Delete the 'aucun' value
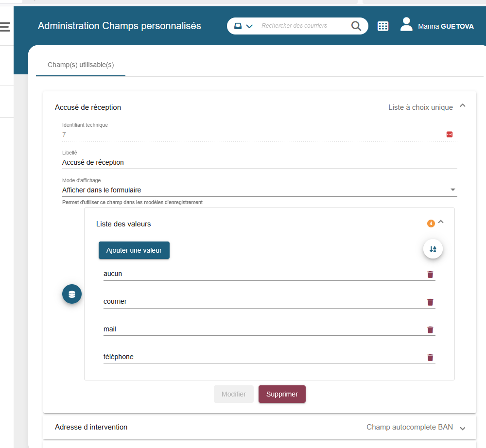 coord(430,275)
